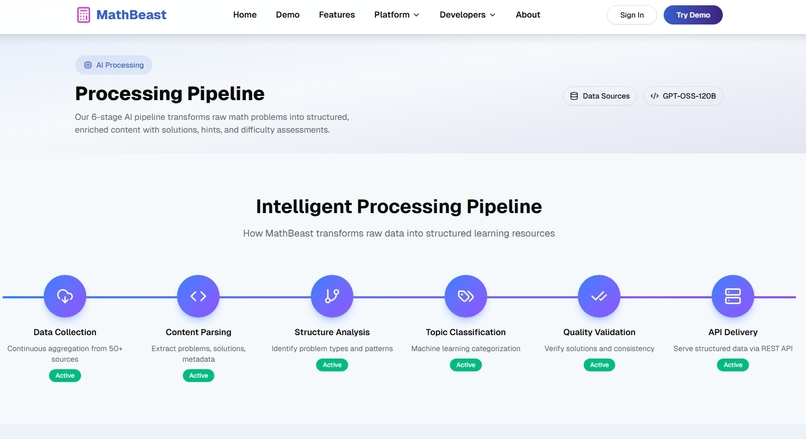Click the Topic Classification stage title
The height and width of the screenshot is (439, 806).
[466, 332]
